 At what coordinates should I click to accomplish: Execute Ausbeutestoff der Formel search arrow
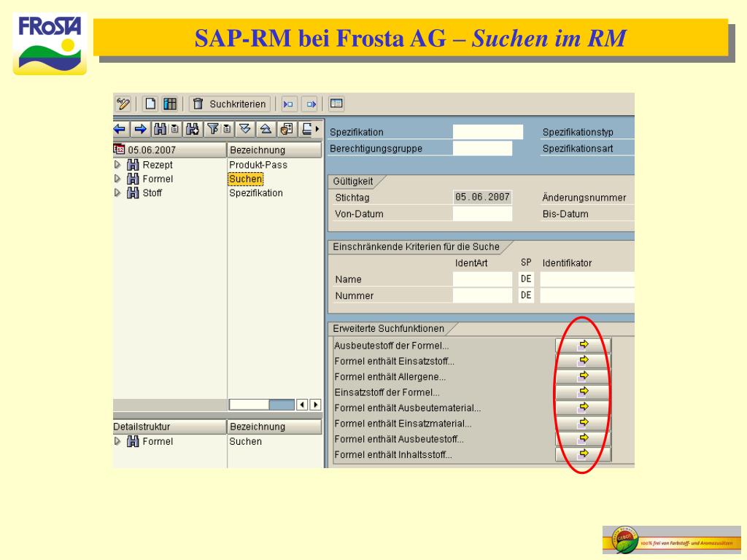click(x=584, y=346)
